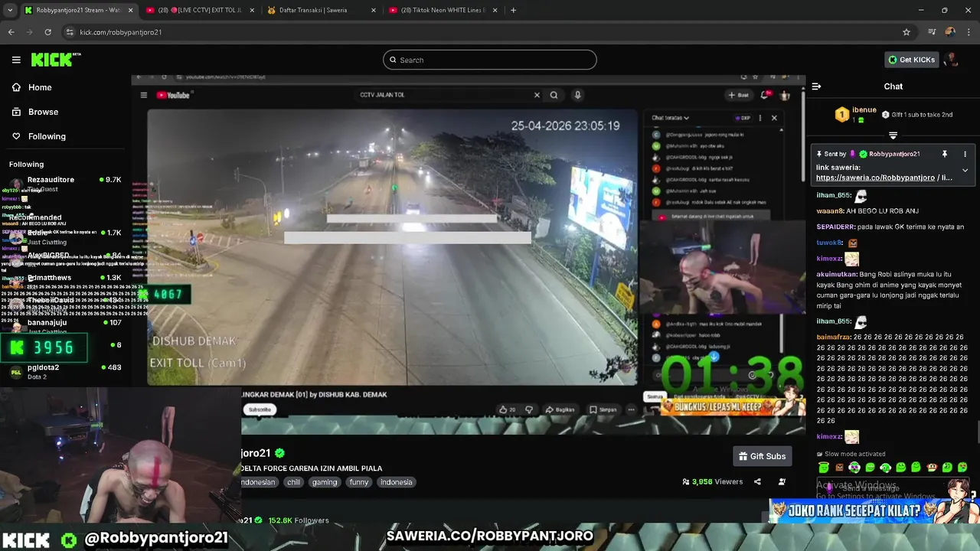Select the Indonesian language tag
This screenshot has width=980, height=551.
coord(259,482)
